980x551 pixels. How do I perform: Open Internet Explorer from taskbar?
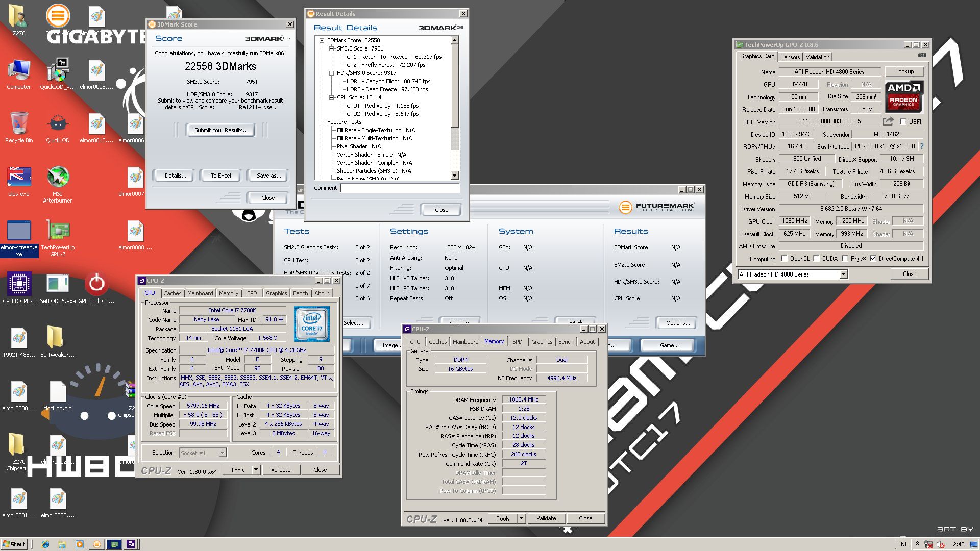(45, 544)
